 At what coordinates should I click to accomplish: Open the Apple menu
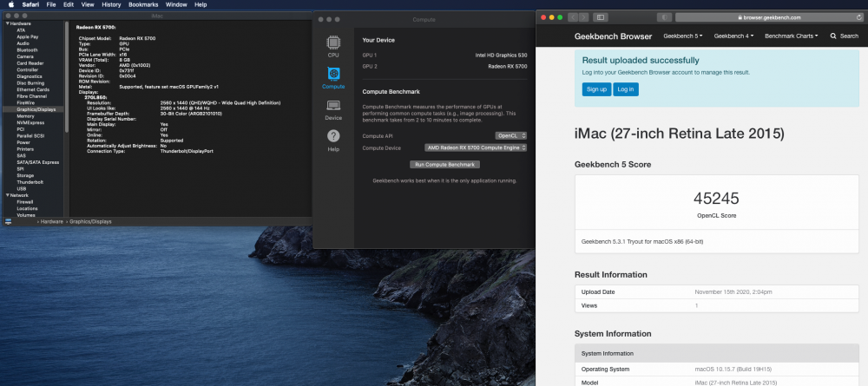click(x=11, y=4)
